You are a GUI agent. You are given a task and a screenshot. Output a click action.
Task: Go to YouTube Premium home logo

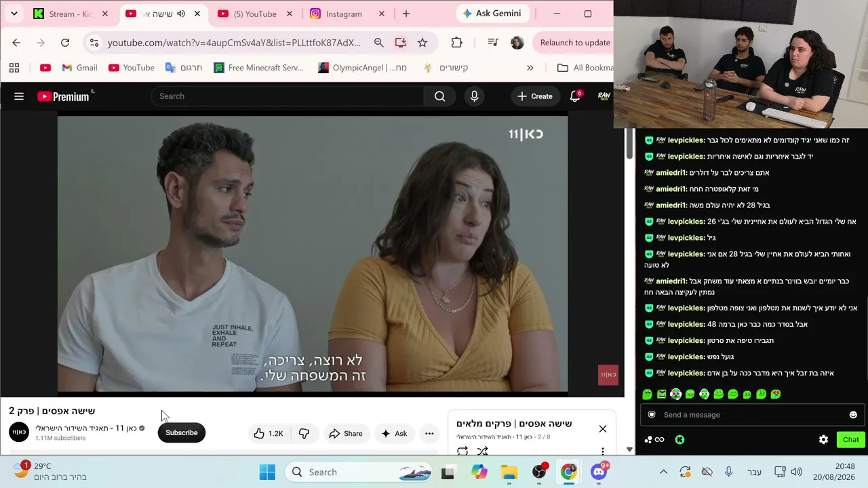(x=64, y=96)
